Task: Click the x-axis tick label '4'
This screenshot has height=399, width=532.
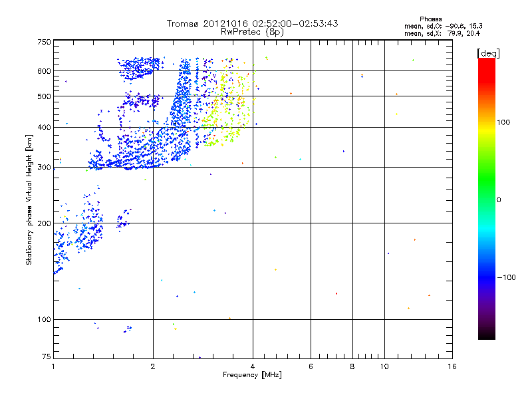Action: coord(253,366)
